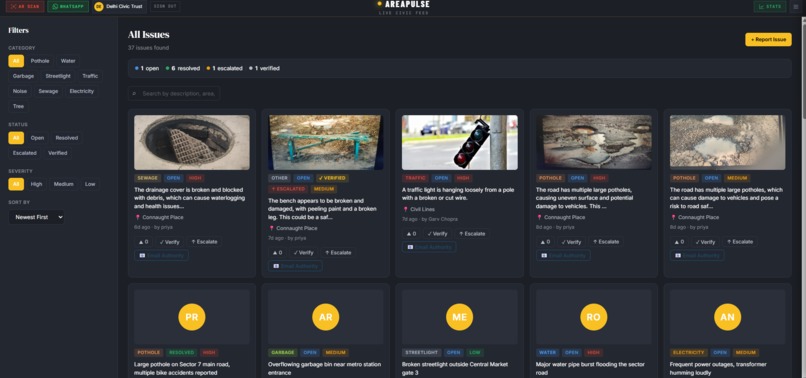Select the All severity filter
The height and width of the screenshot is (378, 806).
point(16,184)
